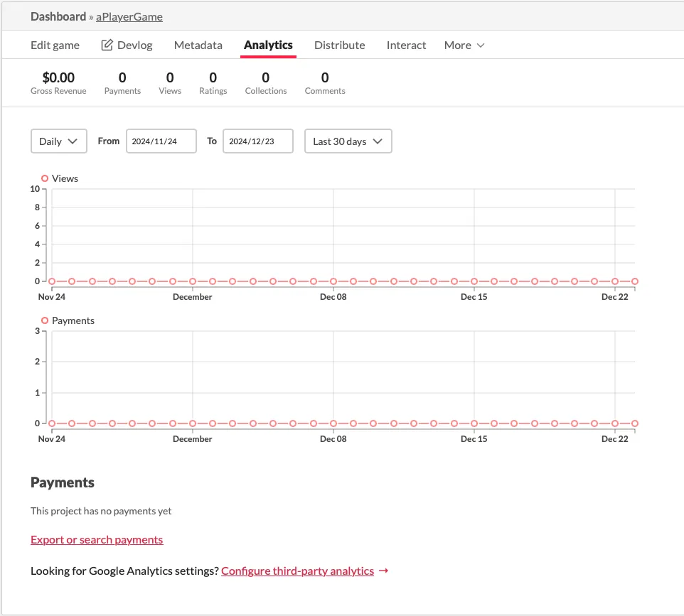Click the To date field
The width and height of the screenshot is (684, 616).
[x=258, y=141]
